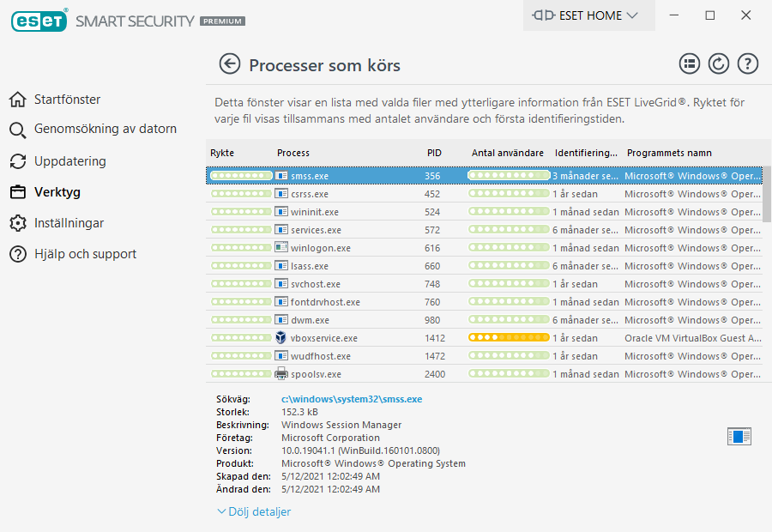Select the winlogon.exe process row
The width and height of the screenshot is (772, 532).
pyautogui.click(x=321, y=248)
